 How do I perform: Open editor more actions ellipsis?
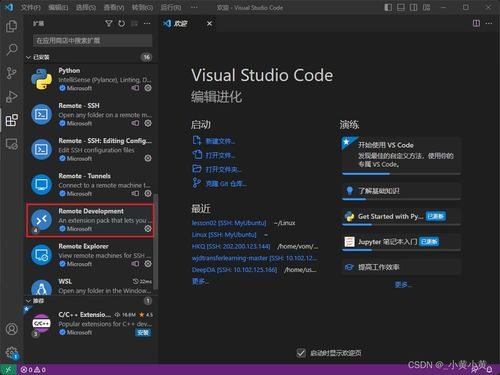[x=489, y=23]
